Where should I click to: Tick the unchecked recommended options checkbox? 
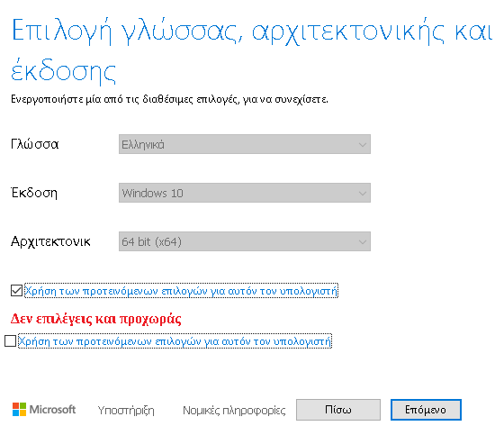point(10,340)
